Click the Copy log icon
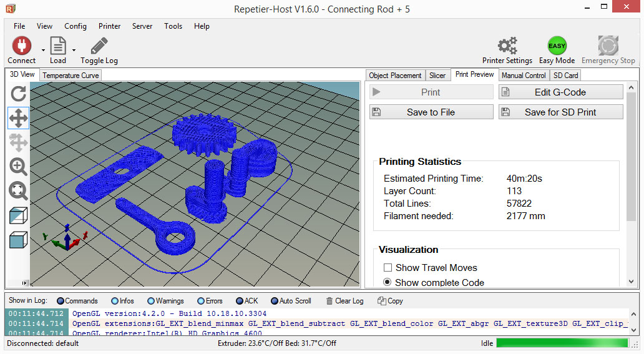Screen dimensions: 644x354 pos(381,301)
